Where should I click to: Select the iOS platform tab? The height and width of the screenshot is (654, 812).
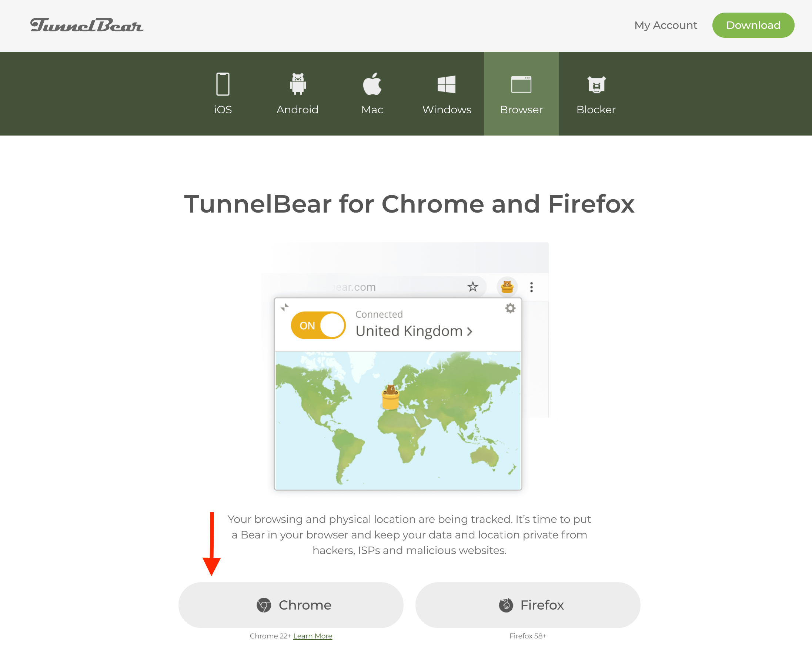223,94
